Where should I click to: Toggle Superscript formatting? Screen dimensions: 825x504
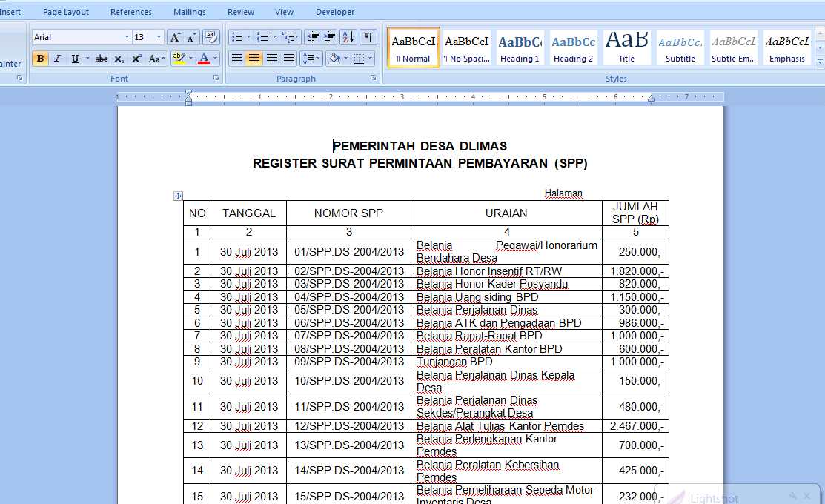137,59
